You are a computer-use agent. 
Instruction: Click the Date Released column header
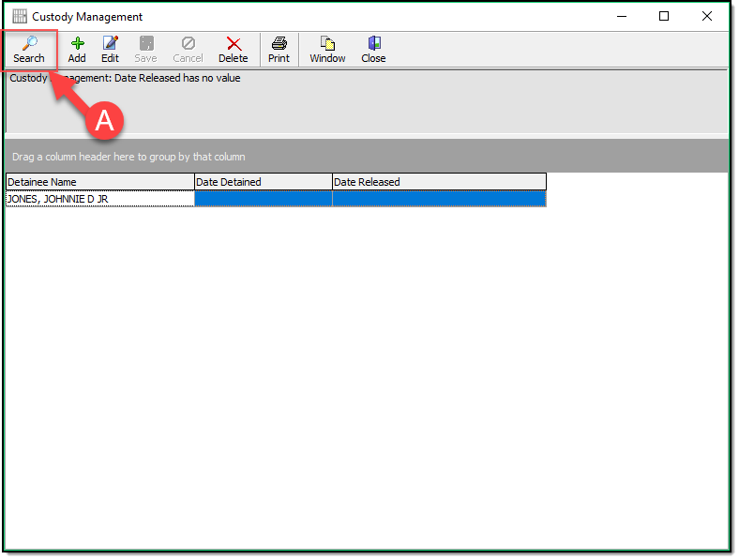(438, 182)
